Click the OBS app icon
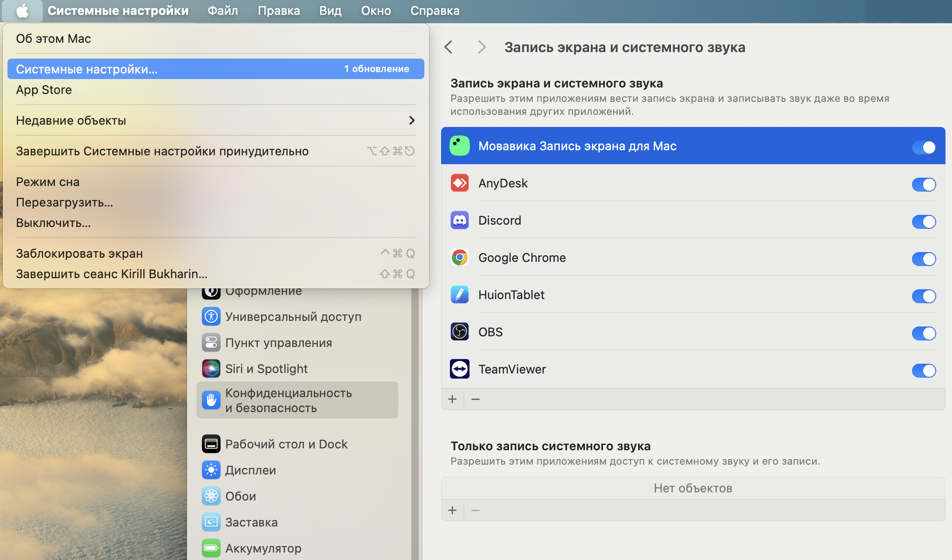 [x=459, y=332]
